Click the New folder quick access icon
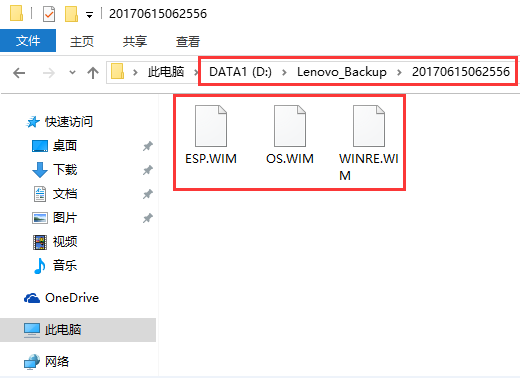 pos(71,14)
